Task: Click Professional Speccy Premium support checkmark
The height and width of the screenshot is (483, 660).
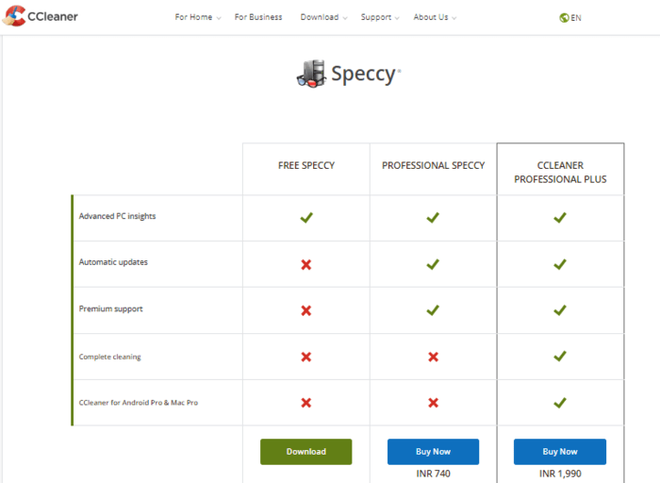Action: [433, 310]
